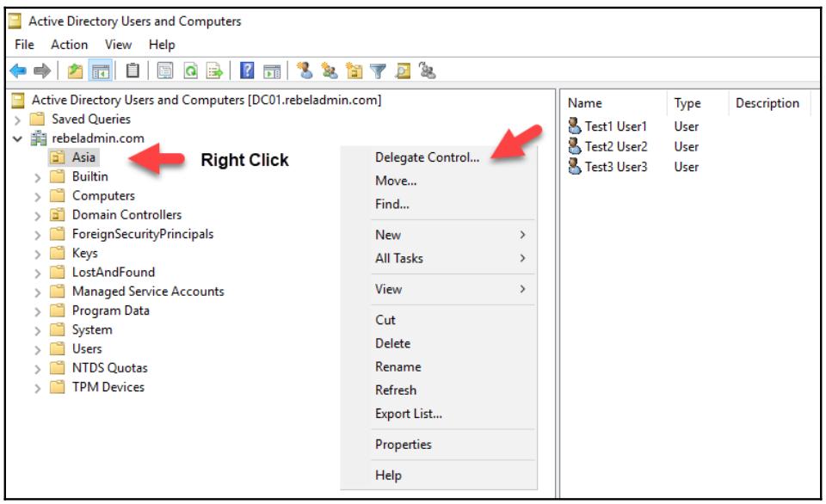Viewport: 826px width, 504px height.
Task: Click the Export List toolbar icon
Action: (213, 72)
